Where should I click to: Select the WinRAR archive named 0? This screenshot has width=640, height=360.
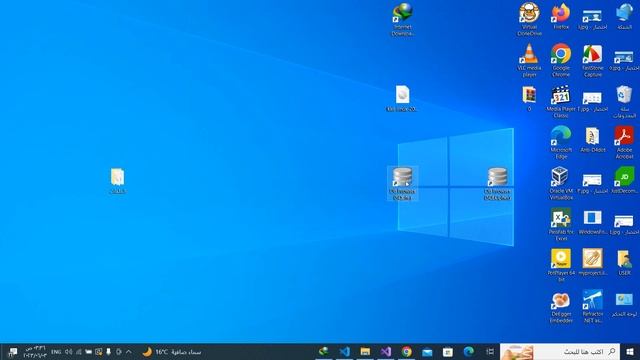click(529, 98)
